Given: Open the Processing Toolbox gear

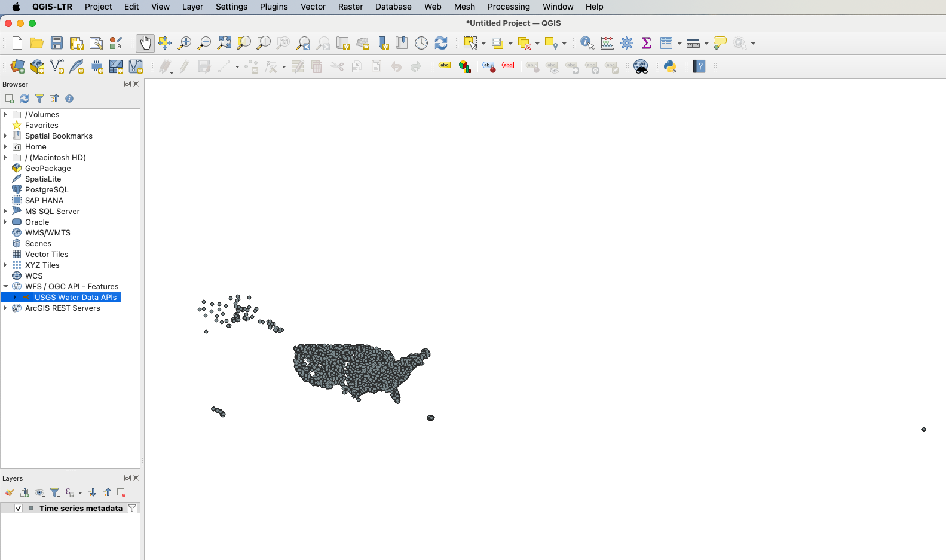Looking at the screenshot, I should [627, 43].
